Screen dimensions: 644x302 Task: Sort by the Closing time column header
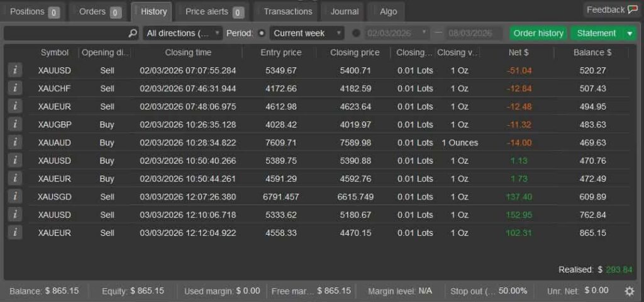tap(188, 53)
